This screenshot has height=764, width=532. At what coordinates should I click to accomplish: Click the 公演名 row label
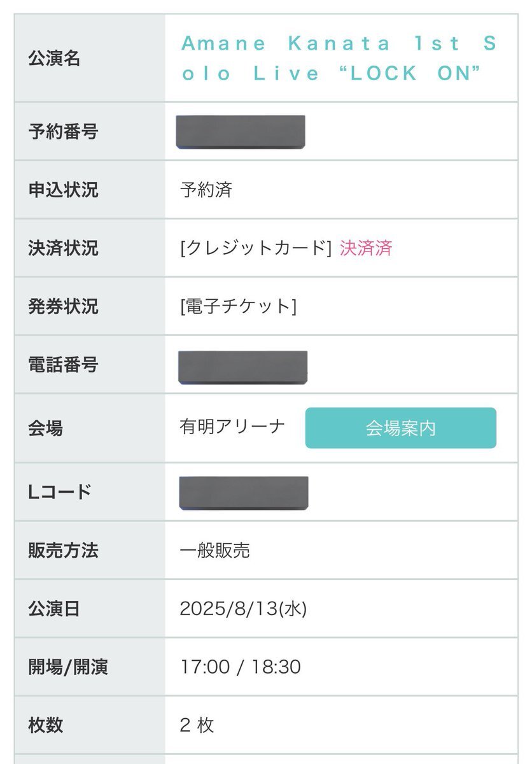(54, 59)
